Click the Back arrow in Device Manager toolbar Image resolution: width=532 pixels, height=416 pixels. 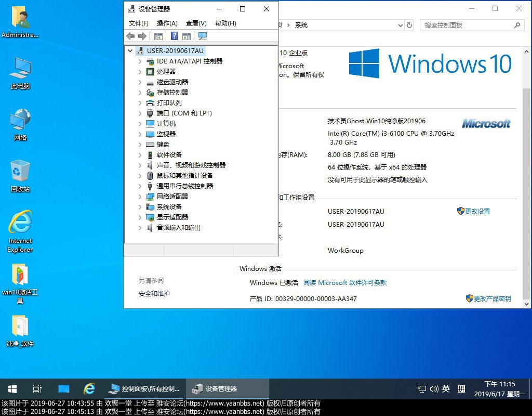point(130,36)
